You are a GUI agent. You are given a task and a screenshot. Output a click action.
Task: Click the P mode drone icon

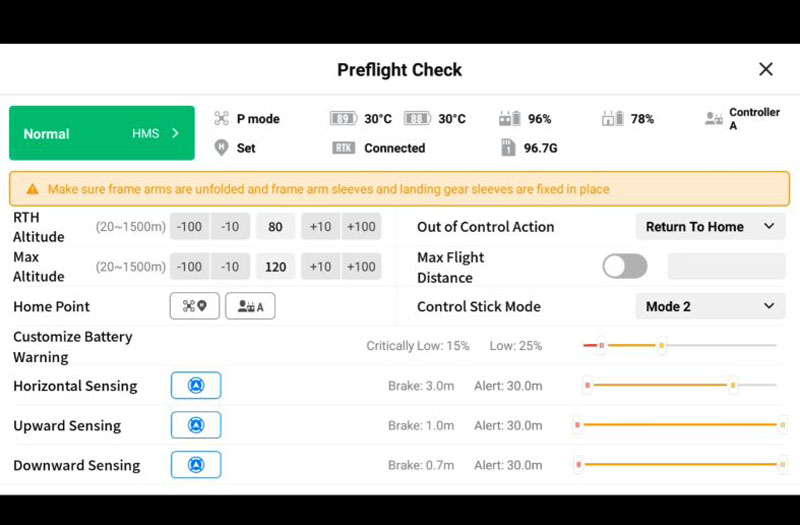(x=221, y=118)
